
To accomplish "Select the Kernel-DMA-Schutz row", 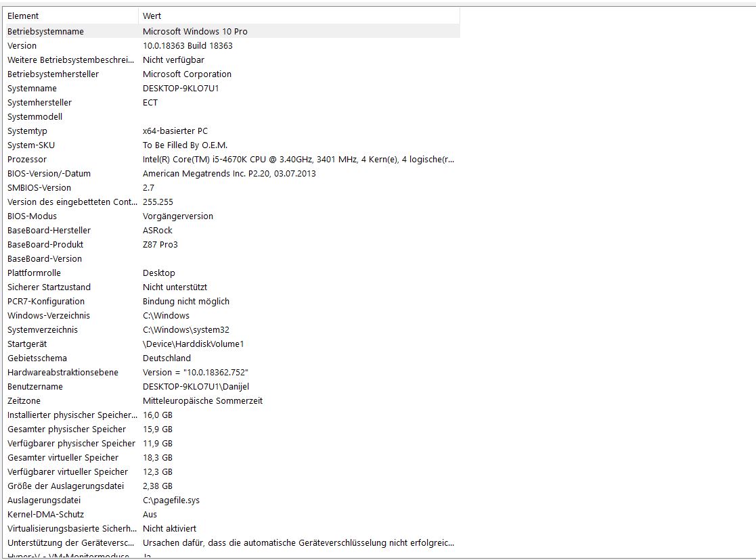I will click(232, 515).
